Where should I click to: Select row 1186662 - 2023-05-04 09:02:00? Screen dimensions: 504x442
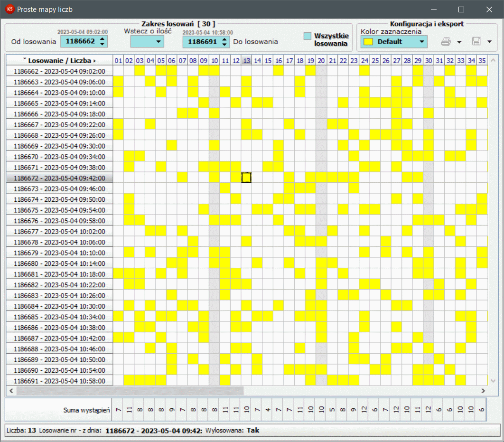[59, 71]
